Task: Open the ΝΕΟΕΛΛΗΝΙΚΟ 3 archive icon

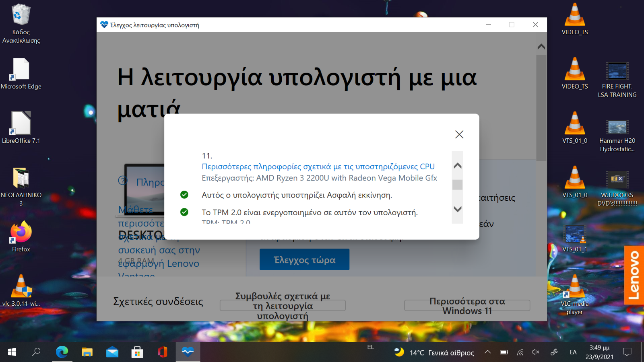Action: (x=21, y=186)
